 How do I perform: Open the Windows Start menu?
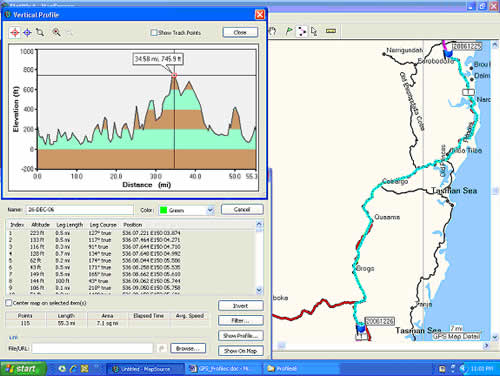(x=23, y=369)
